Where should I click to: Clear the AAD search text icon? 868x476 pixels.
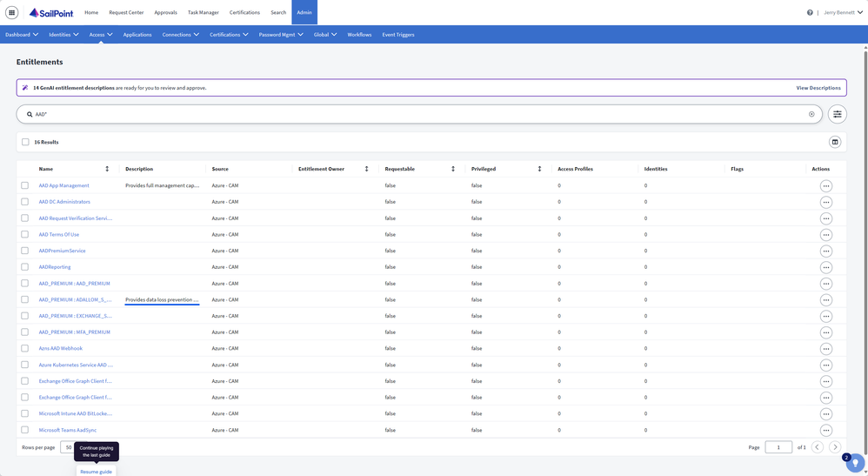[x=811, y=114]
